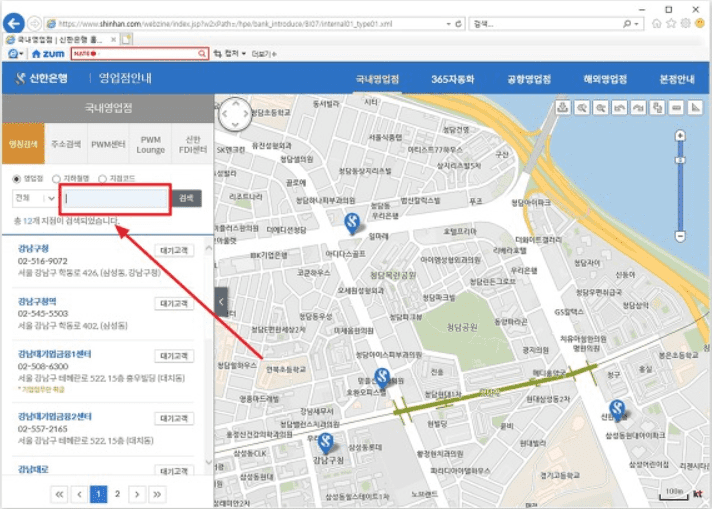Jump to last results page double arrow
The width and height of the screenshot is (712, 509).
[157, 494]
